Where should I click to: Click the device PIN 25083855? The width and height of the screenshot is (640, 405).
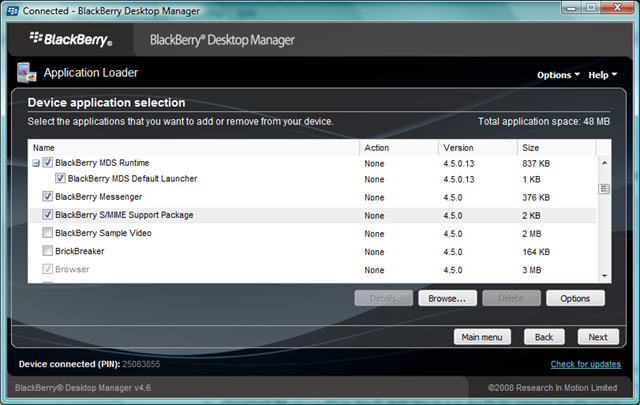[x=141, y=364]
